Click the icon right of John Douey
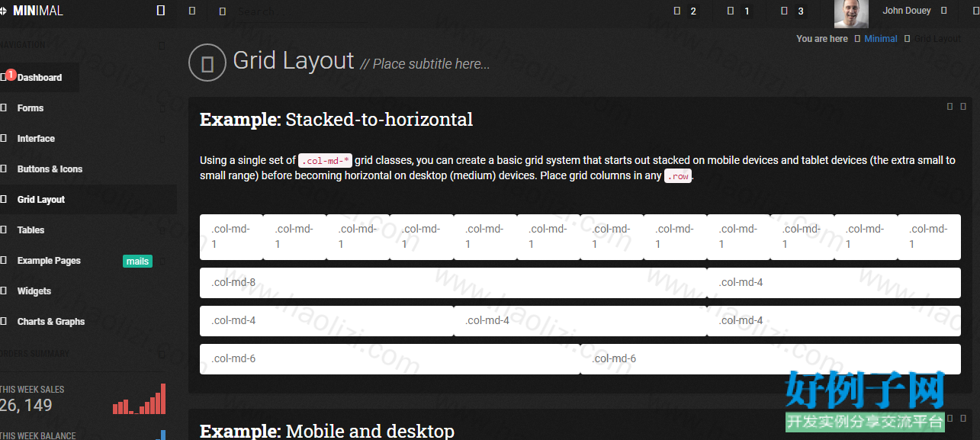 (x=944, y=11)
